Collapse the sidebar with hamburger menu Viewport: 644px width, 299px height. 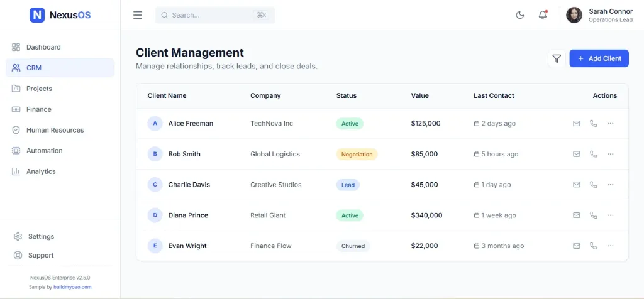pos(138,15)
